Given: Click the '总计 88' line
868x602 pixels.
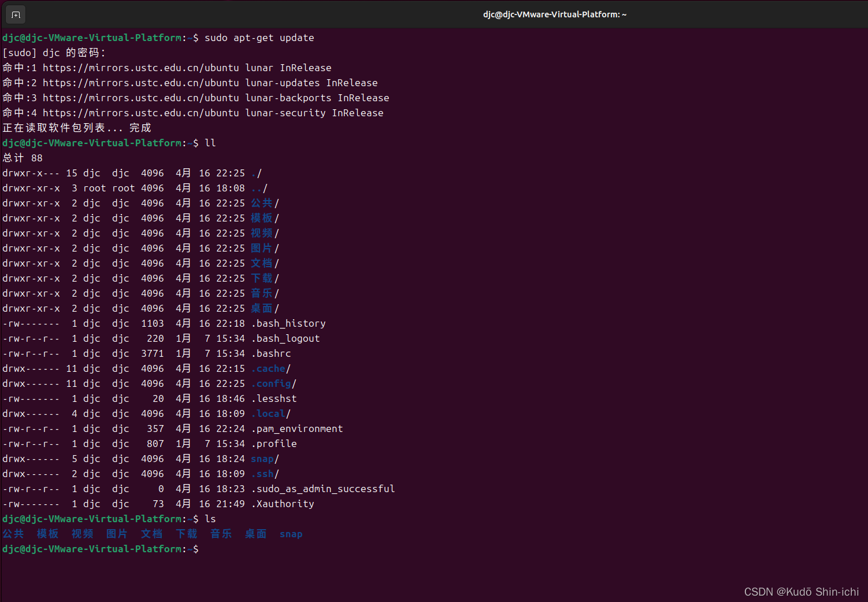Looking at the screenshot, I should pos(23,158).
